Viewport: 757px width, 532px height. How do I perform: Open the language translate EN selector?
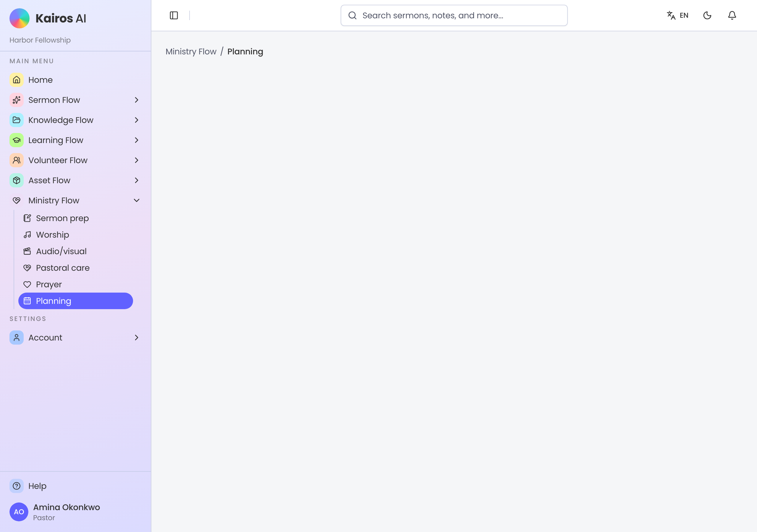[x=677, y=15]
